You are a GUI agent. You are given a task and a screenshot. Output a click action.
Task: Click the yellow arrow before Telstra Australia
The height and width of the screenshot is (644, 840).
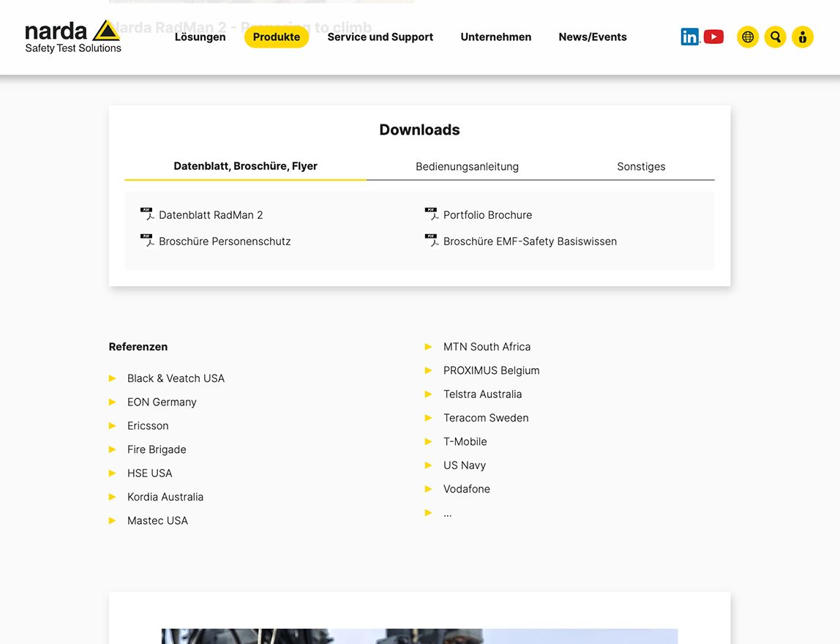(429, 394)
